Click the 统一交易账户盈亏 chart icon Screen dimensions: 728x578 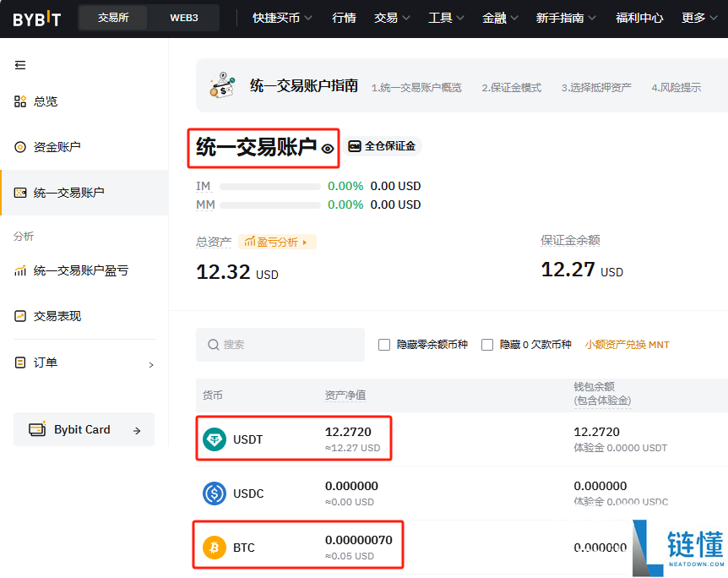[x=20, y=270]
